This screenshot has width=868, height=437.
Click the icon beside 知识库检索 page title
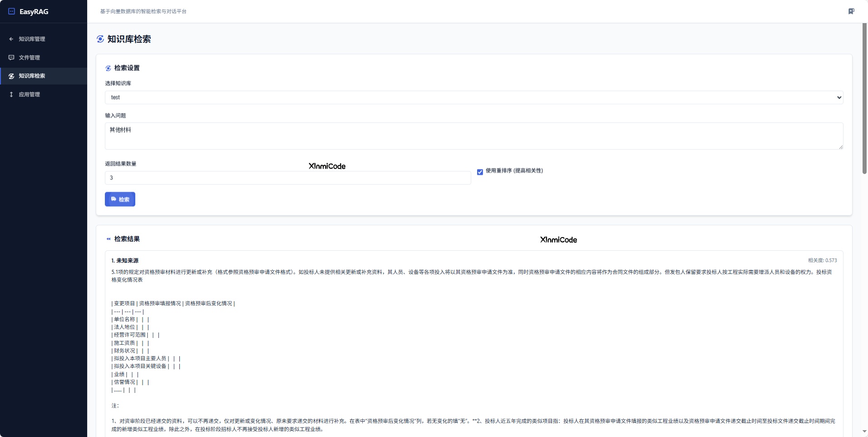(100, 39)
